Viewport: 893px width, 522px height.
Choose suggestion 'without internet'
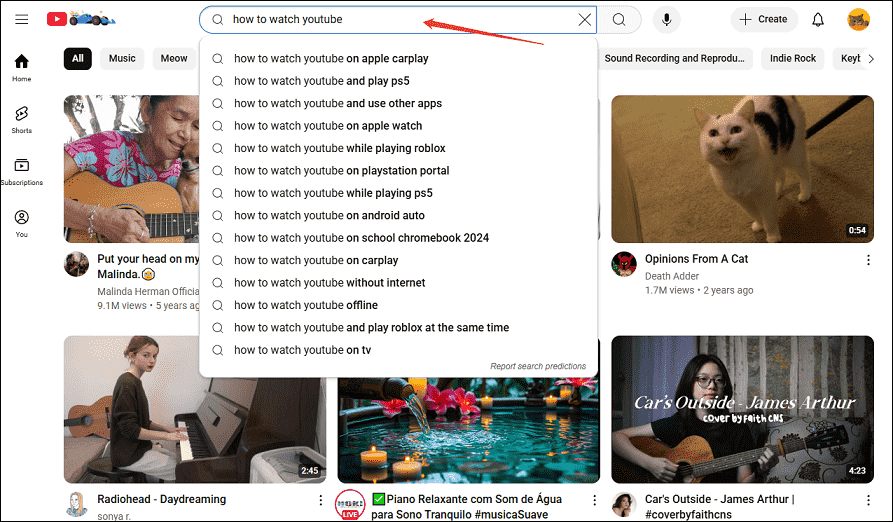point(398,283)
